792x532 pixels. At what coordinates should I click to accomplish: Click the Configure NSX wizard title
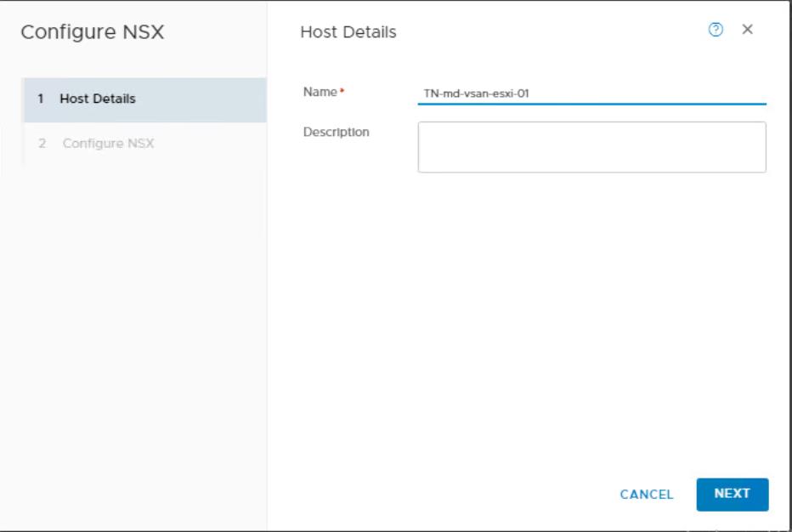pyautogui.click(x=93, y=31)
